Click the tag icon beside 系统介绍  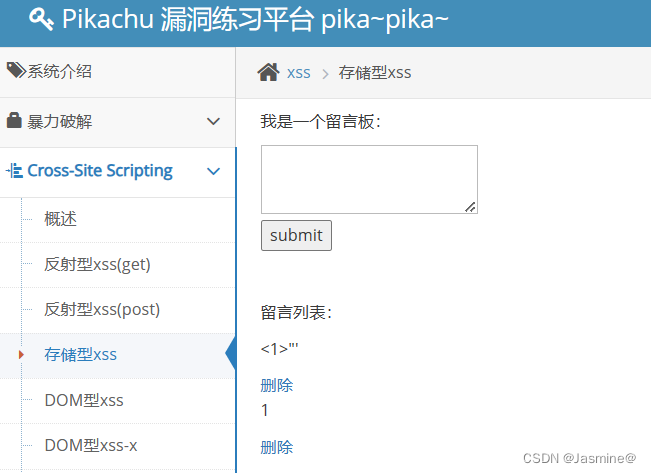pyautogui.click(x=16, y=71)
